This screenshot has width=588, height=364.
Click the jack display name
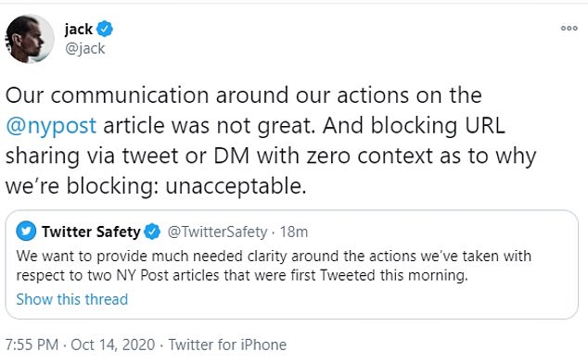click(79, 30)
